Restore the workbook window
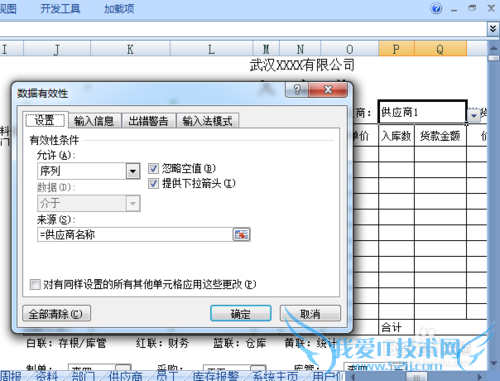 click(x=472, y=8)
